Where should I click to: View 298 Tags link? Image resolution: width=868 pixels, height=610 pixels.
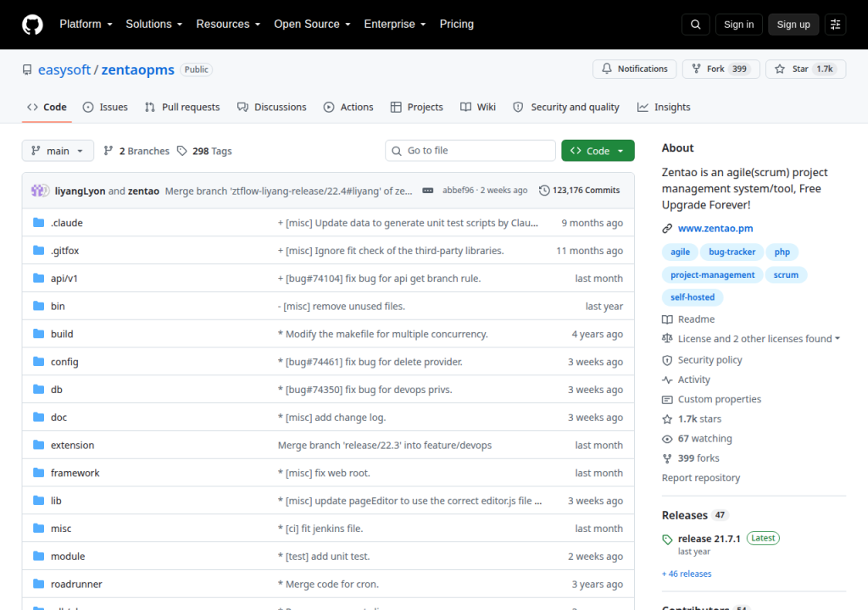coord(204,151)
